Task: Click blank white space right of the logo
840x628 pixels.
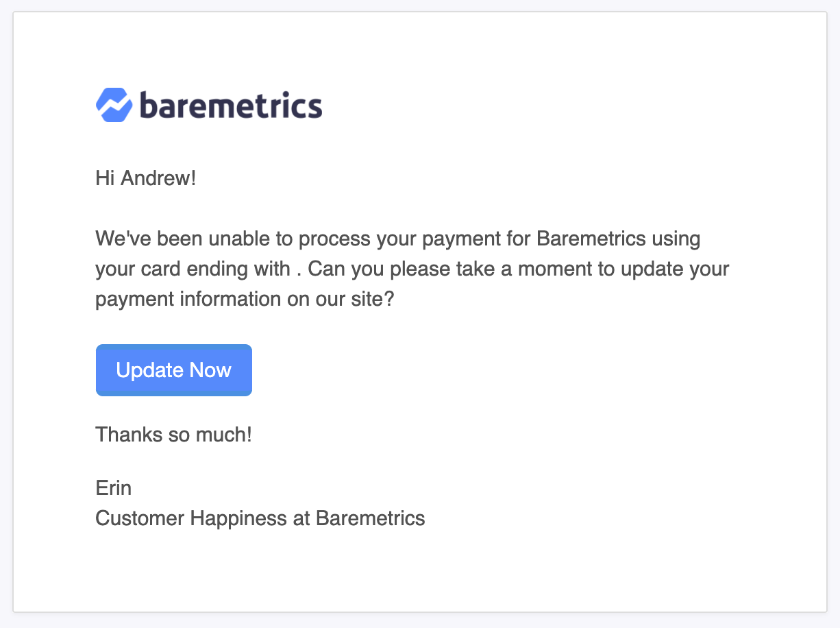Action: tap(548, 105)
